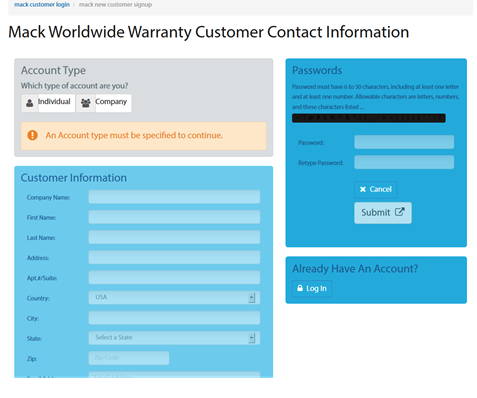Click the group icon for Company
The width and height of the screenshot is (477, 398).
click(x=86, y=103)
